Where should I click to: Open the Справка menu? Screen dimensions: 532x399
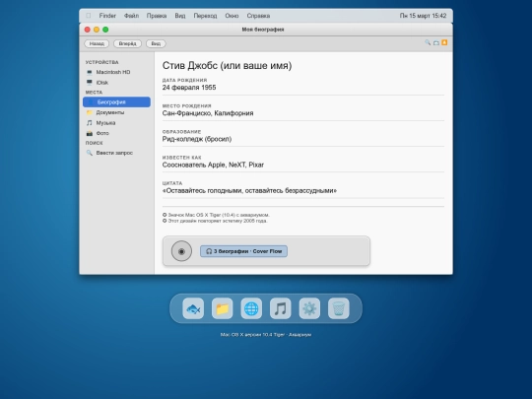point(258,16)
